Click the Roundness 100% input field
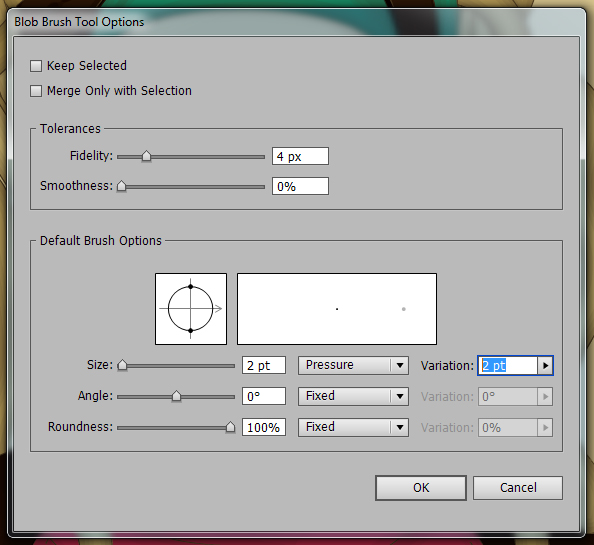594x545 pixels. (x=264, y=427)
